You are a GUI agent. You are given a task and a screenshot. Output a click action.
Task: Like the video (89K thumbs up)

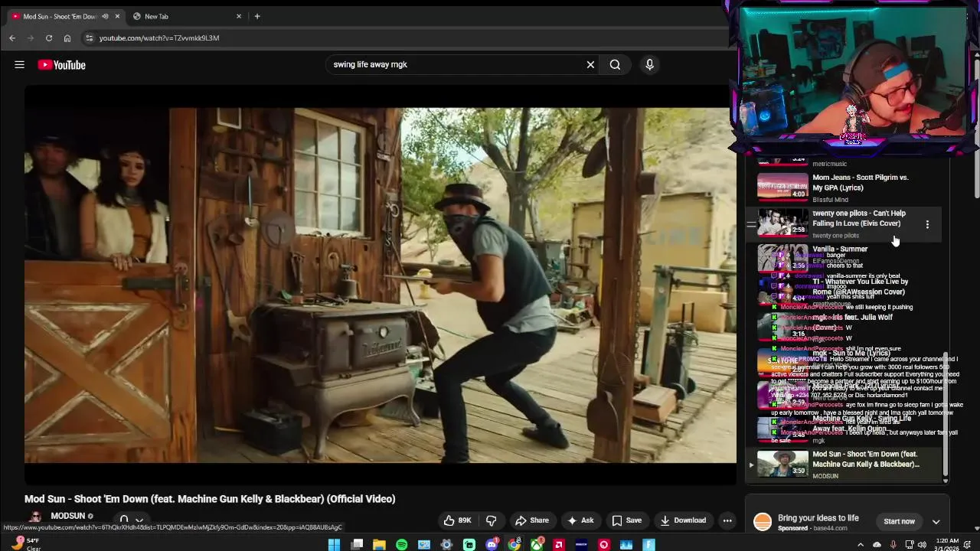pos(457,520)
